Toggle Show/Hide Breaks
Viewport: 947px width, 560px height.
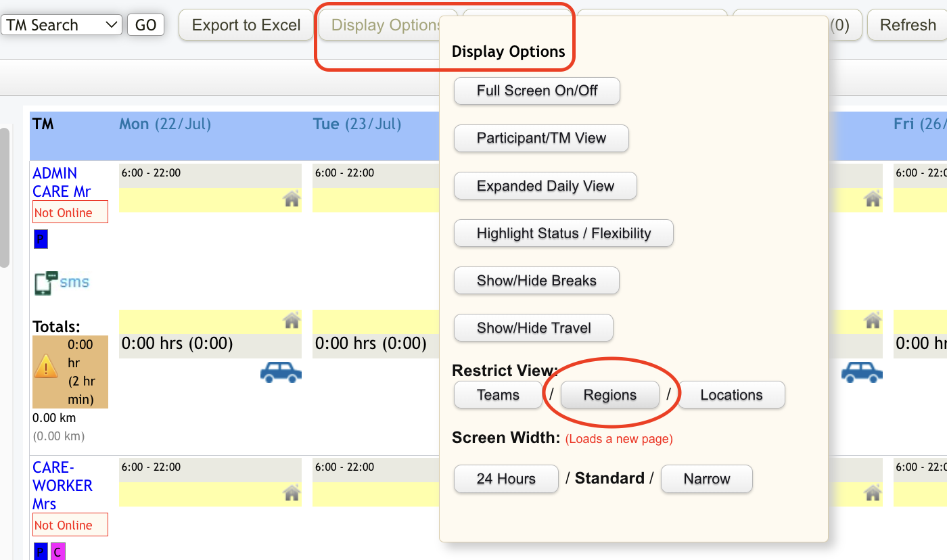pos(536,281)
